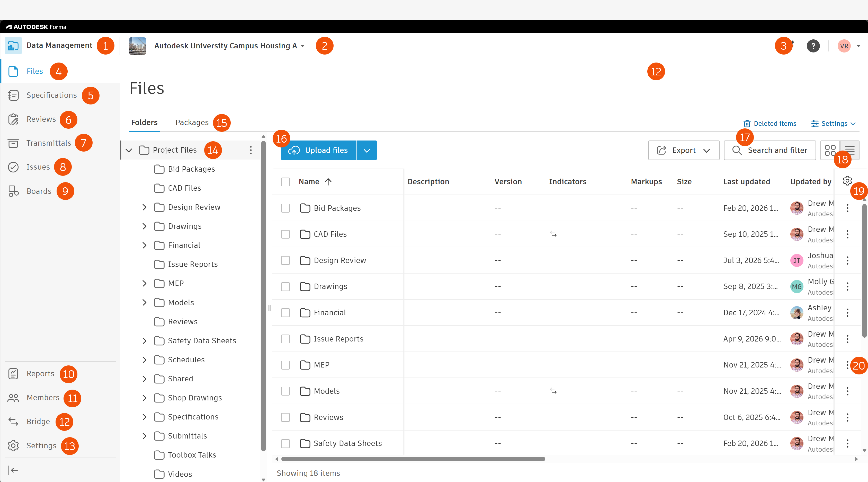The width and height of the screenshot is (868, 482).
Task: Click the table horizontal scrollbar
Action: click(413, 459)
